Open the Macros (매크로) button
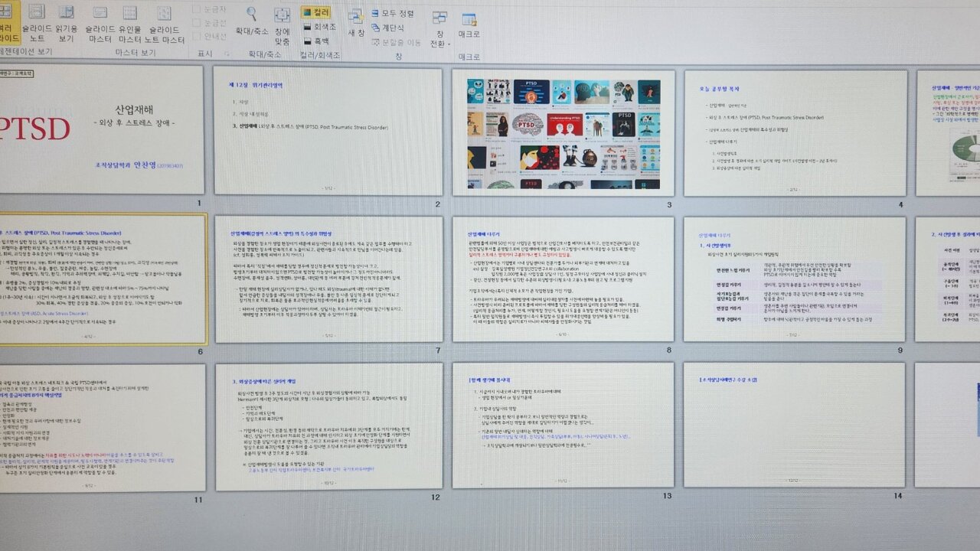Image resolution: width=980 pixels, height=551 pixels. [469, 25]
